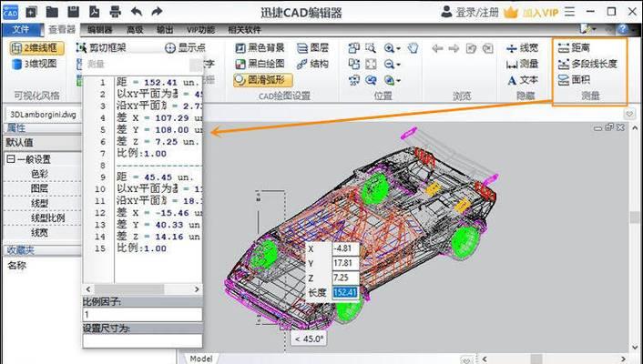Select the 色彩 color property row
The image size is (643, 364).
coord(42,174)
